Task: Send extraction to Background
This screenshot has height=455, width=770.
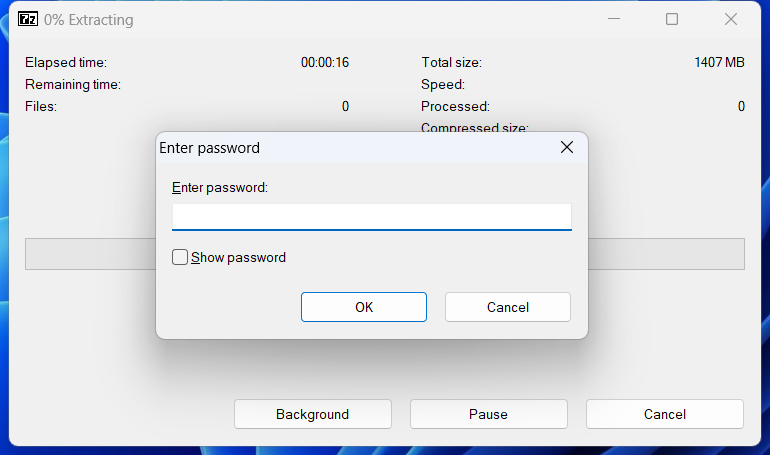Action: [312, 414]
